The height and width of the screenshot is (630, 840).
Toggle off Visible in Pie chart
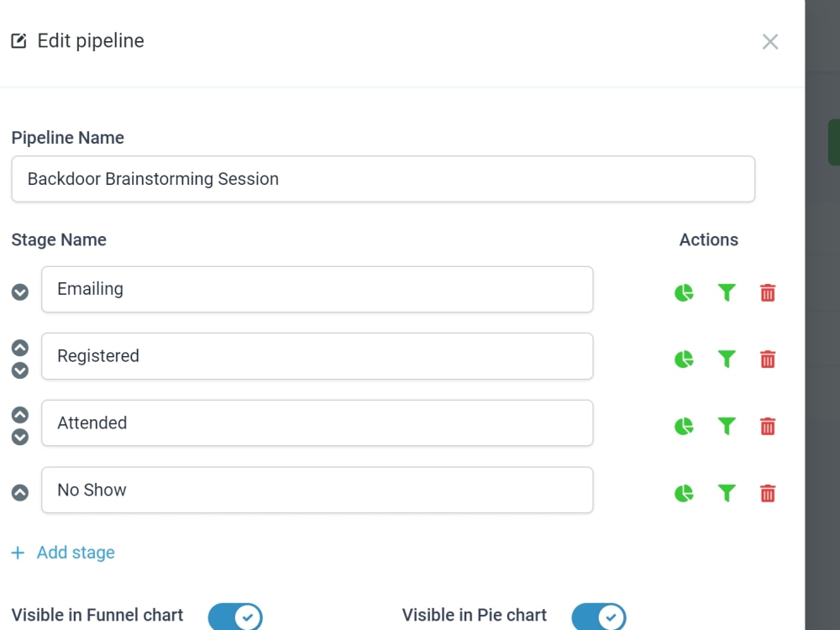coord(599,616)
